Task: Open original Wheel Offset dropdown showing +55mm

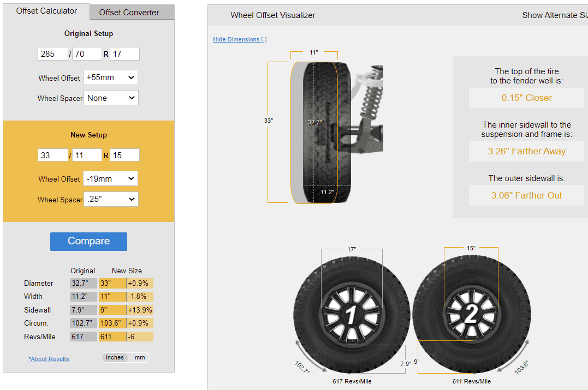Action: click(x=111, y=77)
